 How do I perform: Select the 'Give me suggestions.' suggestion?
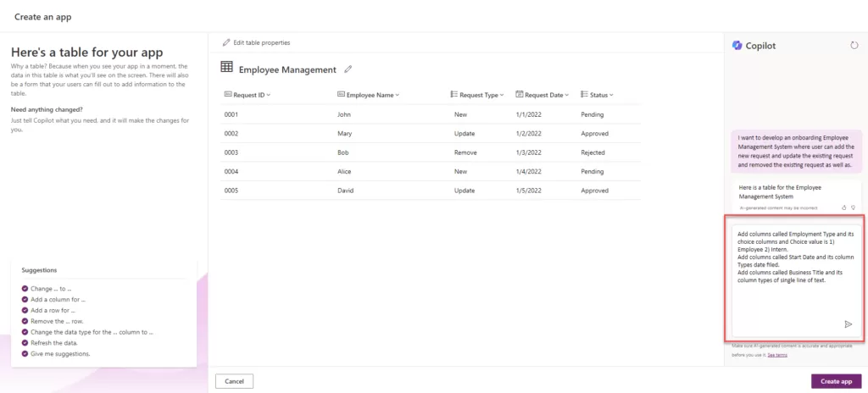[x=60, y=353]
